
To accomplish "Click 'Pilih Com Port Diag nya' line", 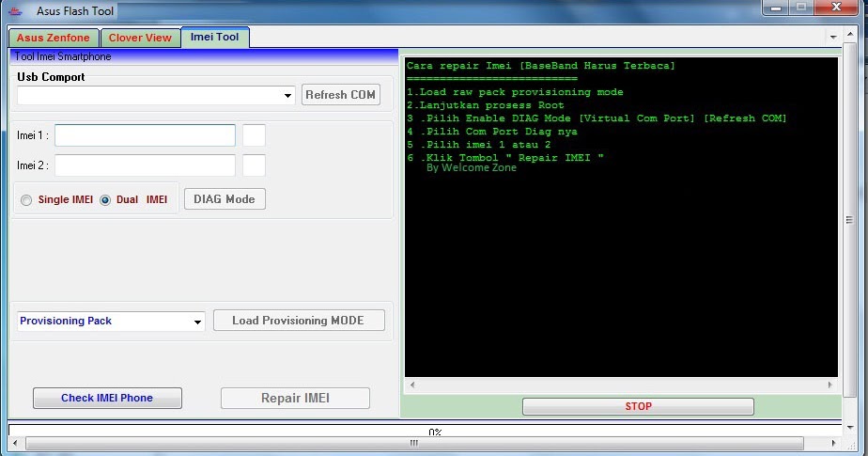I will (492, 132).
